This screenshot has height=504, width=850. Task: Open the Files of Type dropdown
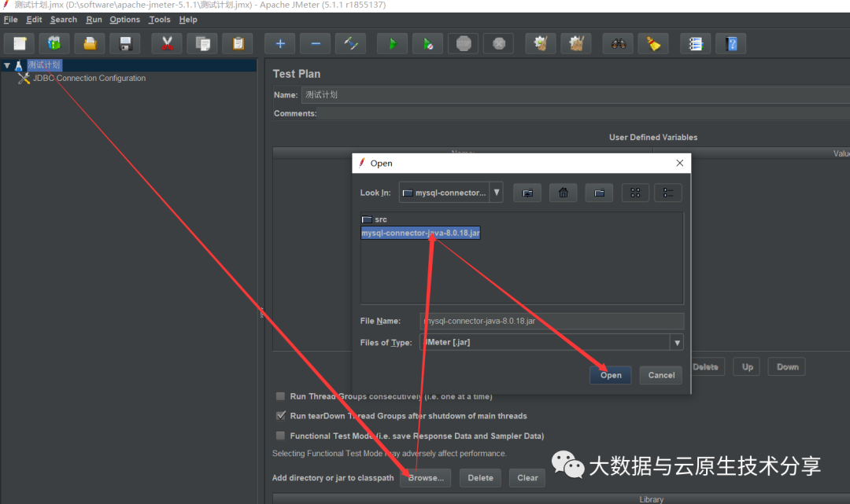(x=677, y=342)
